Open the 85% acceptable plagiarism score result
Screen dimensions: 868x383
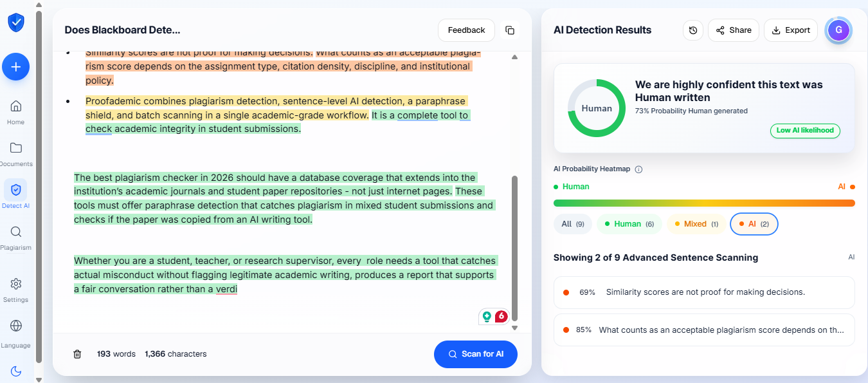pyautogui.click(x=704, y=330)
